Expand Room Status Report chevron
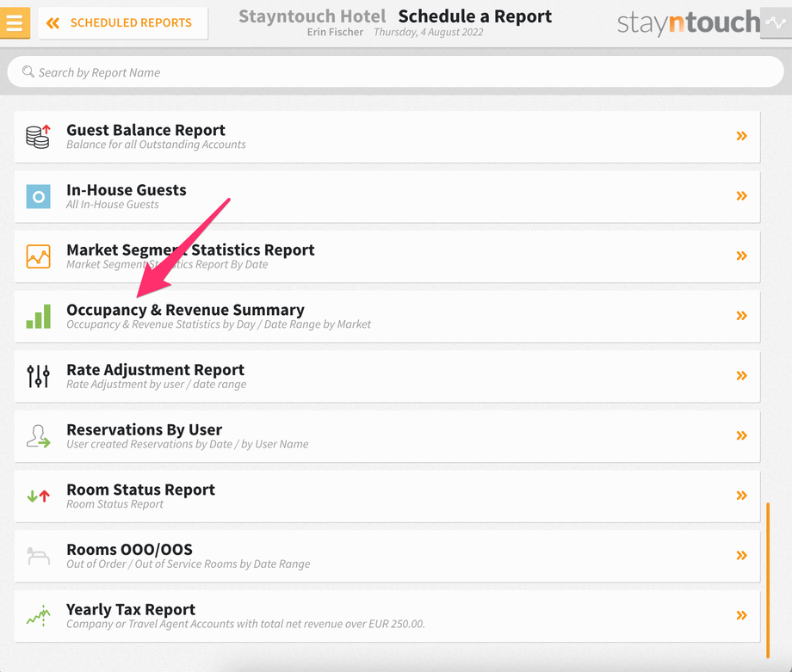 coord(741,496)
